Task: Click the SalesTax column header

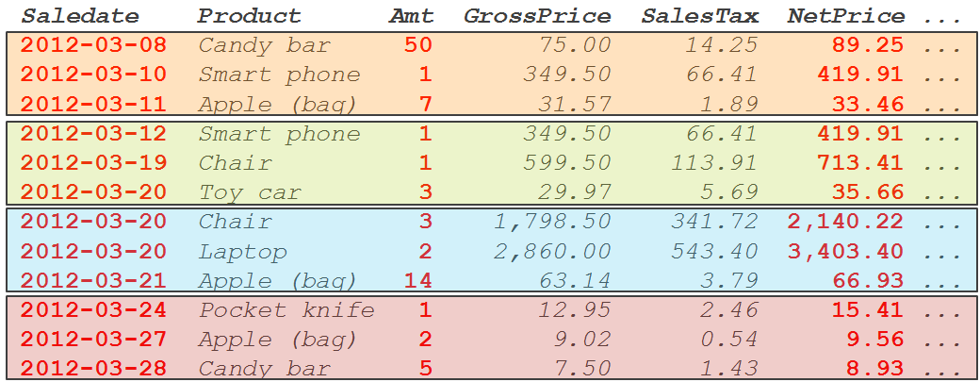Action: [x=699, y=16]
